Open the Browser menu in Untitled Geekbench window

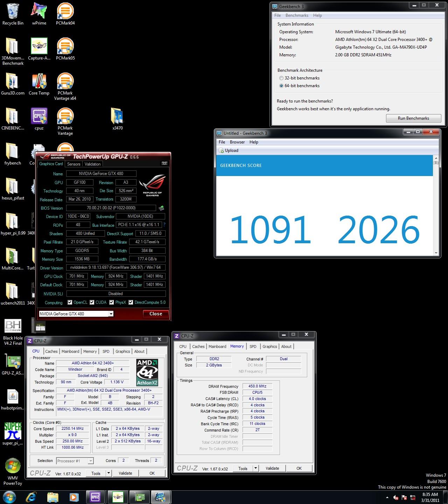pyautogui.click(x=237, y=142)
